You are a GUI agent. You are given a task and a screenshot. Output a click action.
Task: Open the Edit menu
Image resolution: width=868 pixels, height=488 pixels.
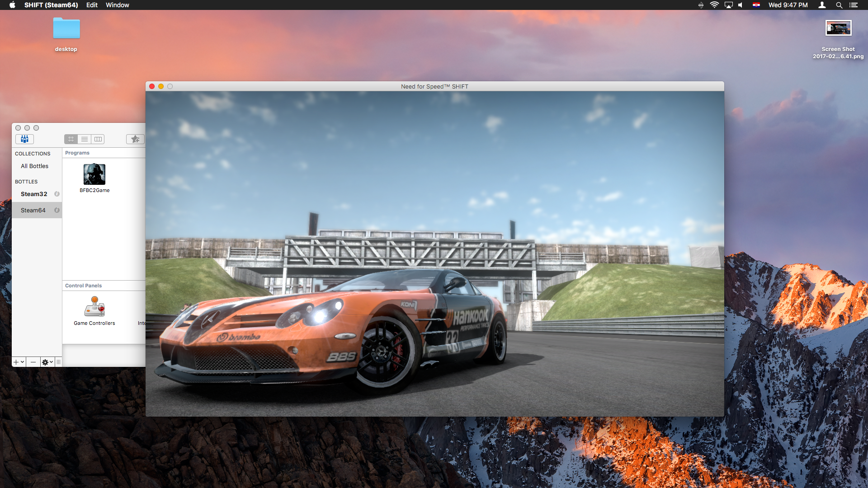coord(92,5)
